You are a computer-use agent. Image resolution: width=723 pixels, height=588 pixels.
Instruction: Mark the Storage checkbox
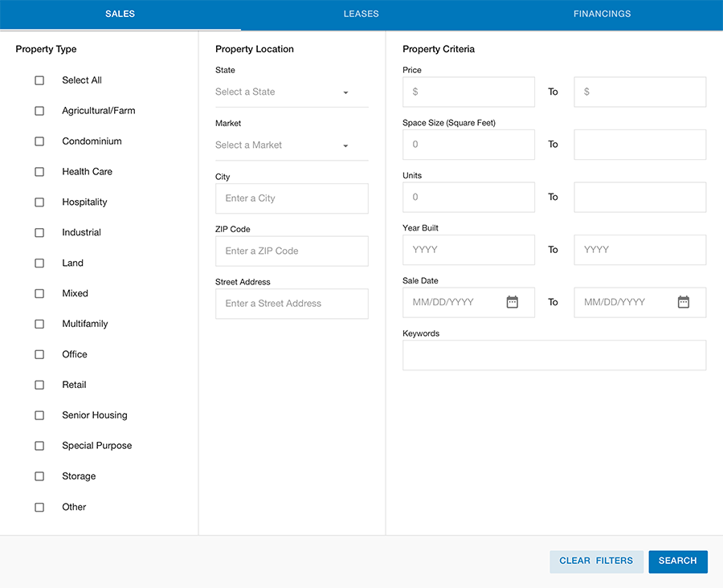pos(39,476)
